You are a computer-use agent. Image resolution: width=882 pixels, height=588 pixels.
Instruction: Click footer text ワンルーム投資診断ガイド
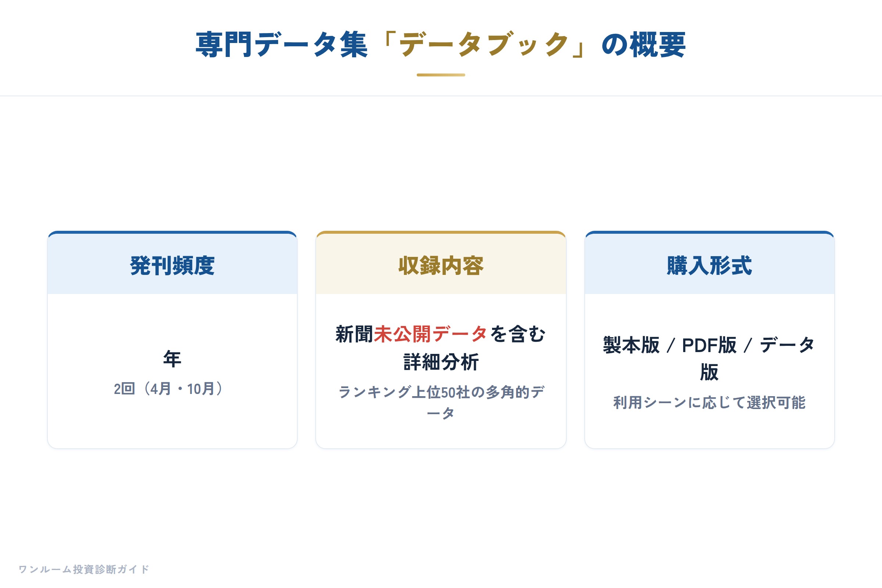(84, 569)
